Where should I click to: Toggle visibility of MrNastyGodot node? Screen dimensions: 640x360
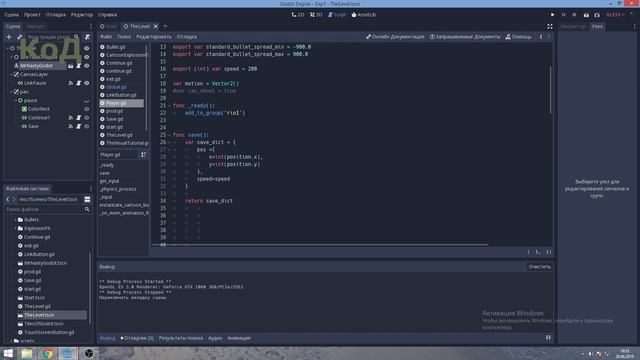click(87, 66)
